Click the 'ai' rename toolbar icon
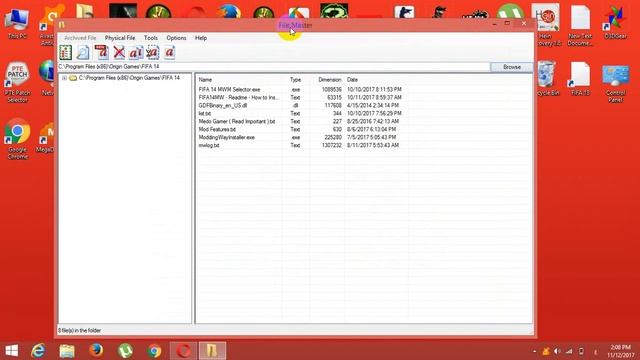Screen dimensions: 640x360 (x=136, y=52)
